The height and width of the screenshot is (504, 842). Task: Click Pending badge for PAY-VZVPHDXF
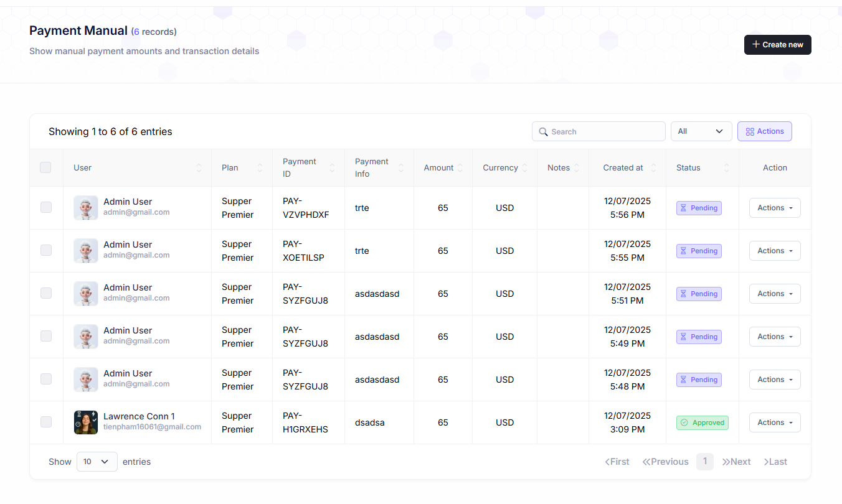tap(699, 208)
